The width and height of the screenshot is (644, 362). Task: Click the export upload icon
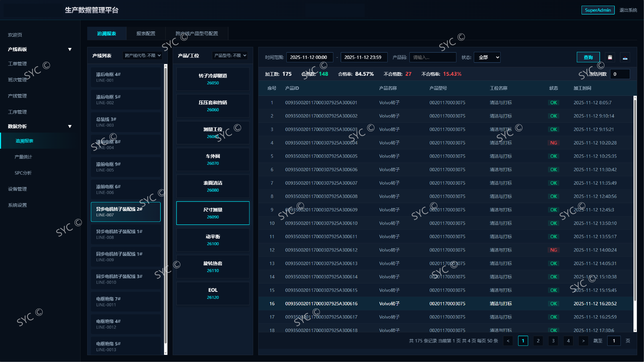pyautogui.click(x=625, y=57)
